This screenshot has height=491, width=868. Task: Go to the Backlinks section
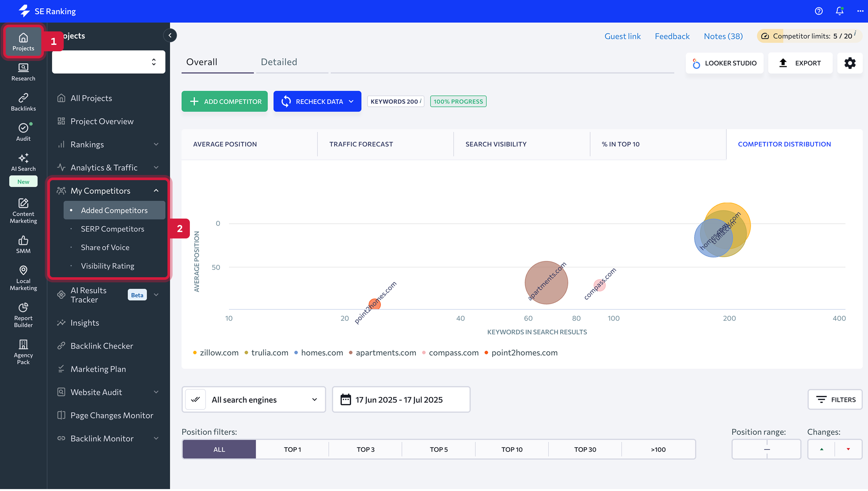(x=23, y=102)
